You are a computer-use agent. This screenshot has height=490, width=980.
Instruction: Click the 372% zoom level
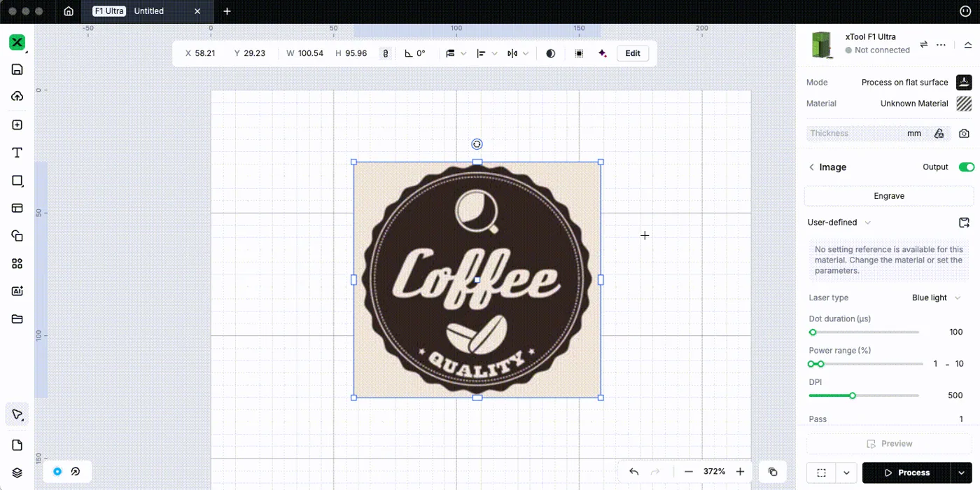click(x=714, y=472)
